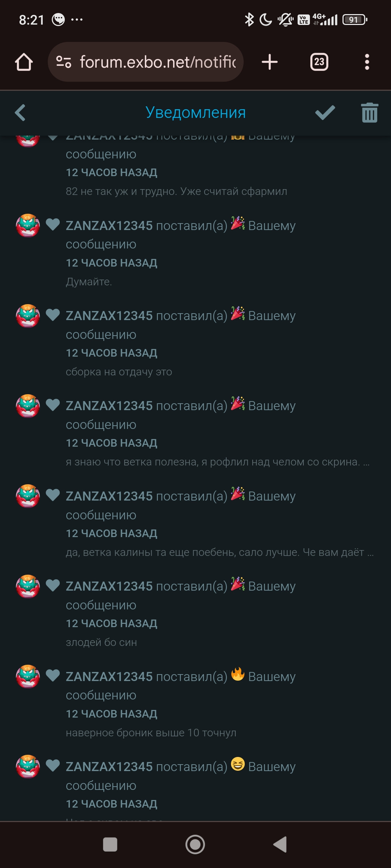
Task: Delete all notifications with the trash icon
Action: (x=370, y=113)
